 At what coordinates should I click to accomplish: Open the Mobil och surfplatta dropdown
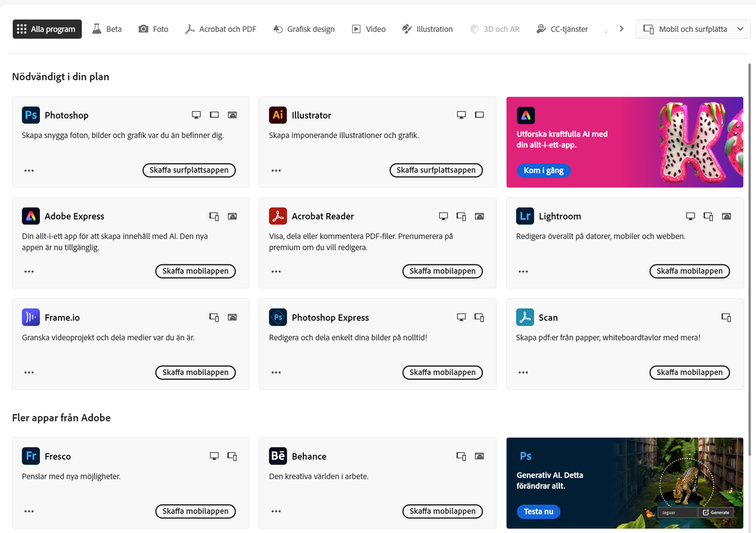click(693, 29)
